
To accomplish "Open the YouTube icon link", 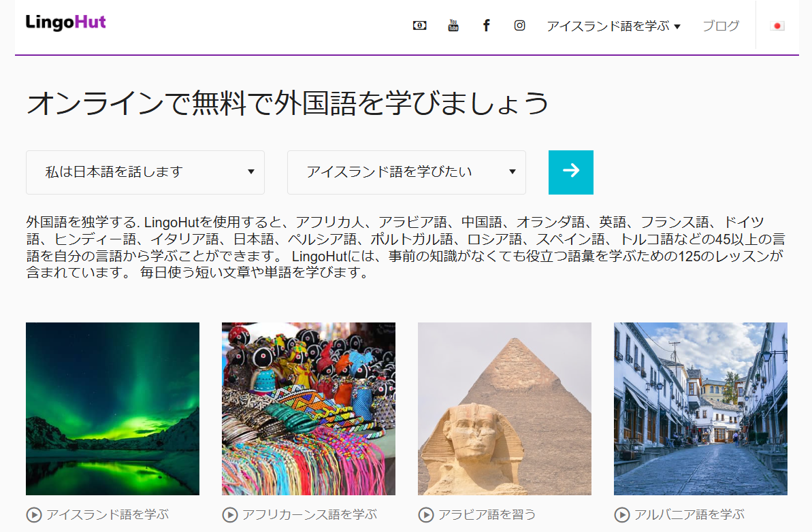I will pyautogui.click(x=453, y=25).
